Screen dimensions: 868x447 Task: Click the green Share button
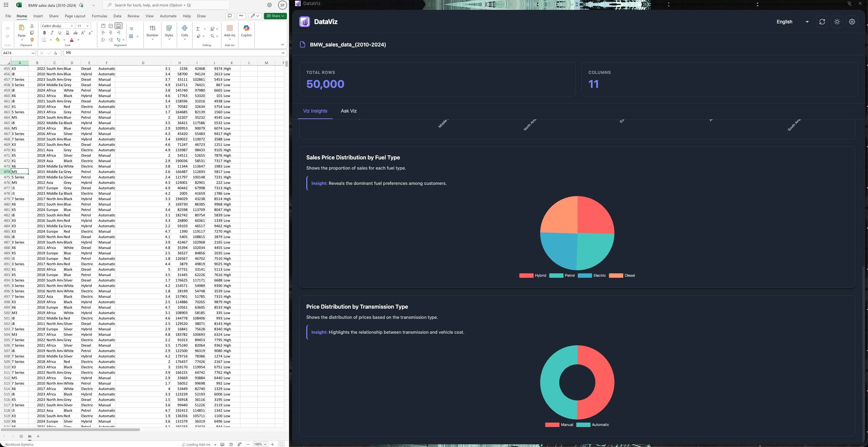pos(275,16)
